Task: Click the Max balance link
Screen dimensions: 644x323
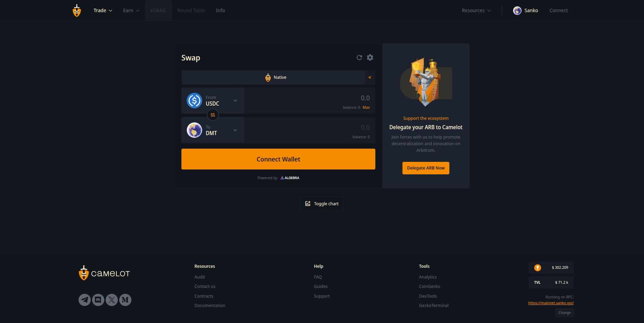Action: [366, 107]
